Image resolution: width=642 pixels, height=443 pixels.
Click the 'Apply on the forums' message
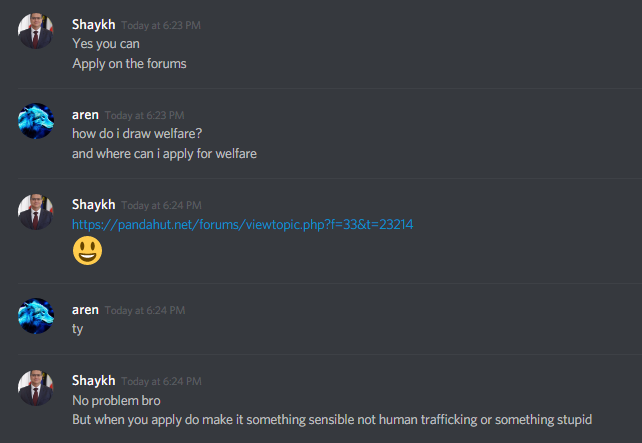[129, 64]
